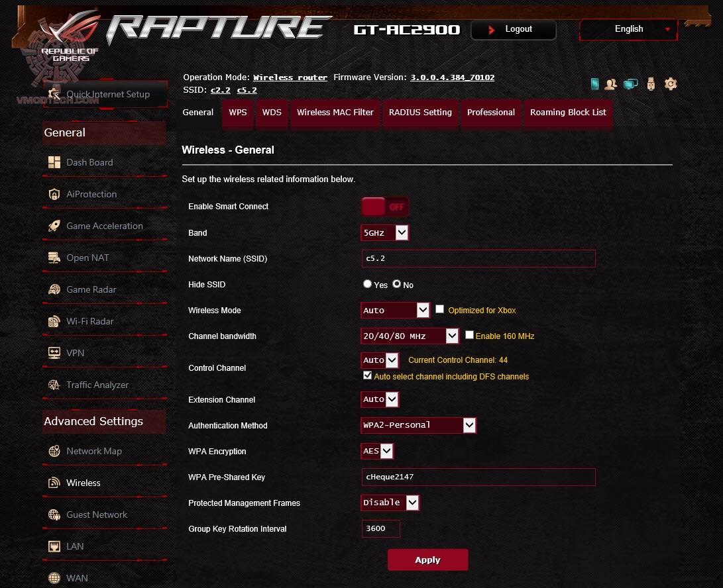723x588 pixels.
Task: Open the Extension Channel dropdown
Action: point(380,399)
